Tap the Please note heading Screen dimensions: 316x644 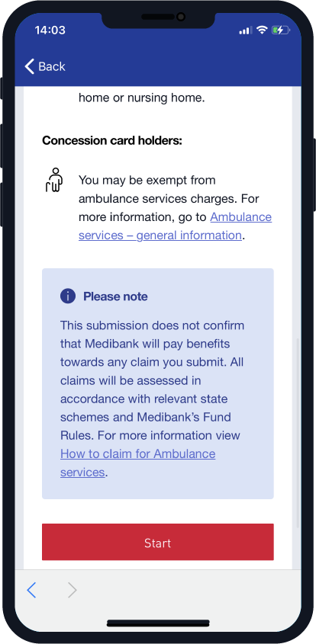click(115, 296)
